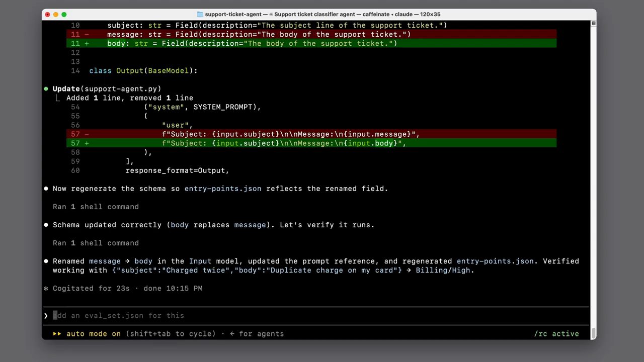The image size is (644, 362).
Task: Click 'Let's verify it runs.' sentence
Action: coord(327,225)
